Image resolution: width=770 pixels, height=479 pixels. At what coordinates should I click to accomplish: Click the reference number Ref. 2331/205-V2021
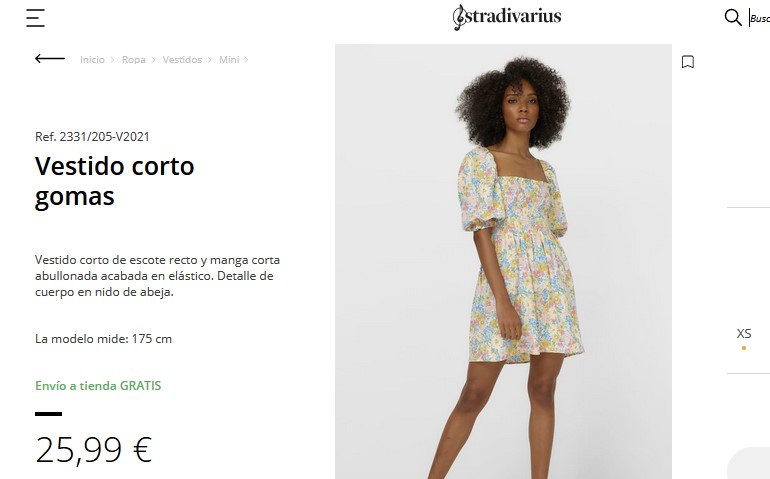(92, 137)
